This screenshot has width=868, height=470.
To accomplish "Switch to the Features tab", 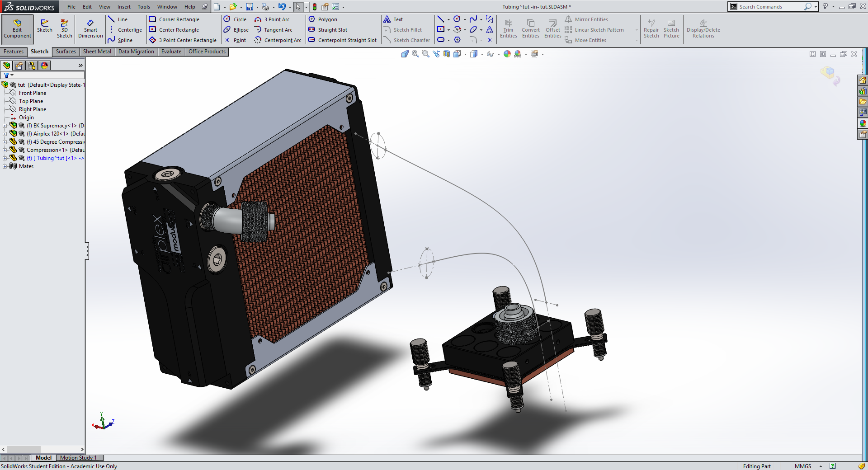I will coord(14,52).
